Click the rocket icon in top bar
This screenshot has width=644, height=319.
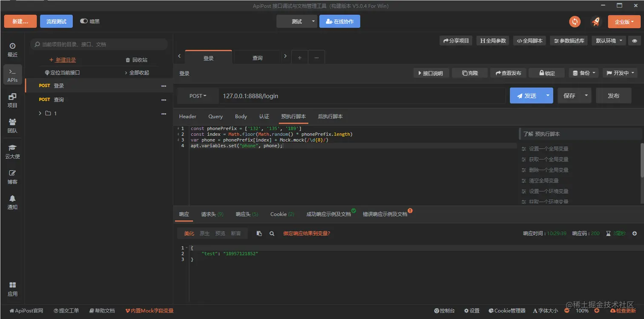[x=595, y=21]
